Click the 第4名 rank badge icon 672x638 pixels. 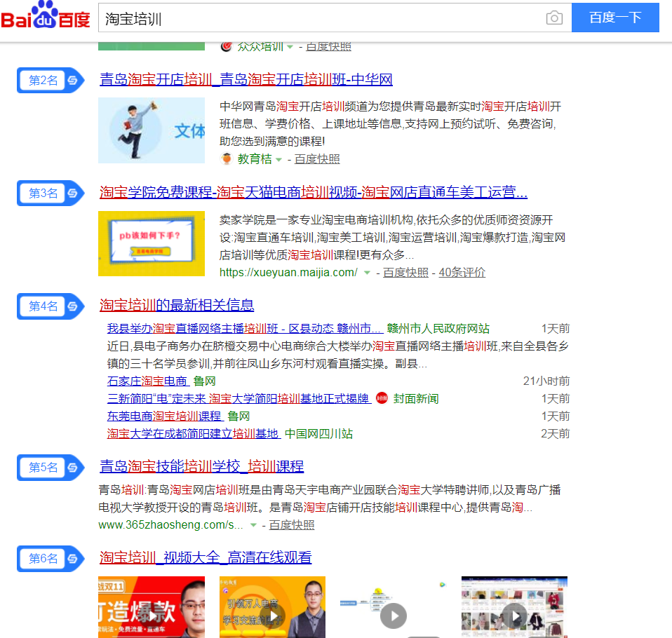tap(50, 306)
